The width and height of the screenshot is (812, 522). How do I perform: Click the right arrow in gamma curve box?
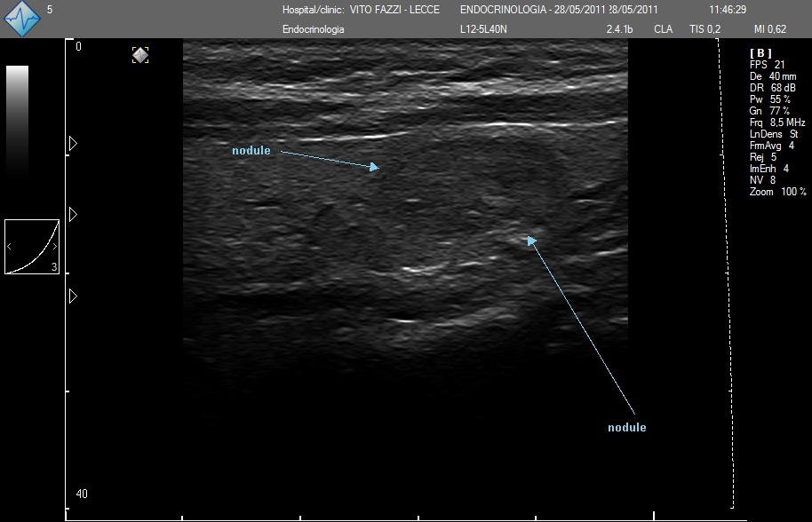(54, 247)
